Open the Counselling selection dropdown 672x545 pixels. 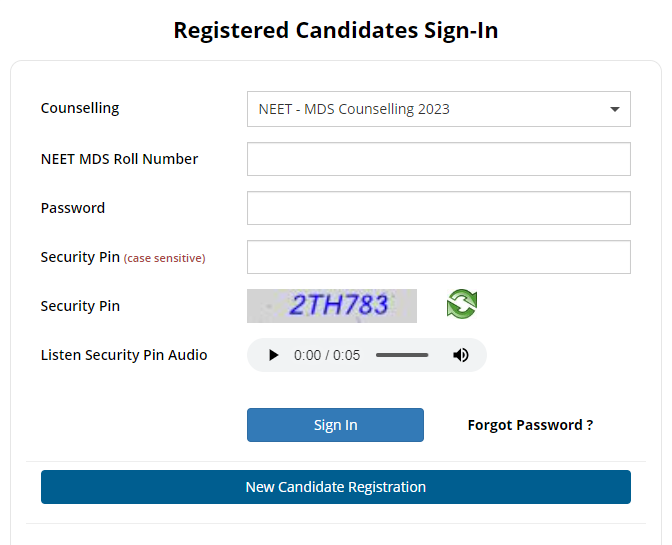438,109
